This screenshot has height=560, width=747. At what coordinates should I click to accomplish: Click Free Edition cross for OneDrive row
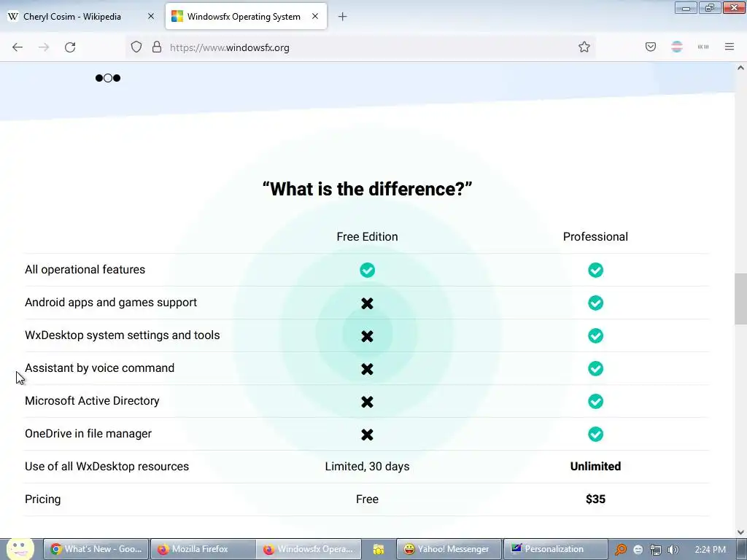click(x=368, y=435)
